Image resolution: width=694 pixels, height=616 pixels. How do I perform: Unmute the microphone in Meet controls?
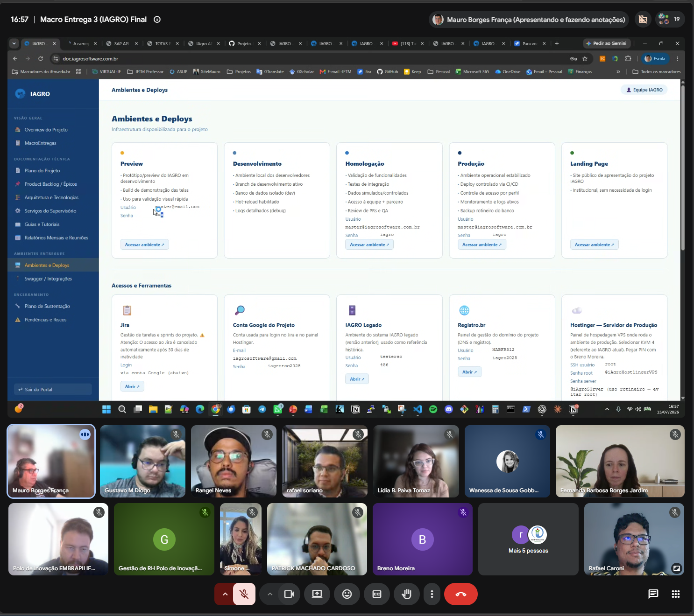(244, 594)
